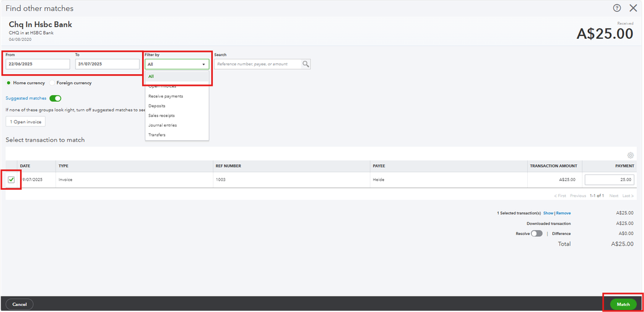
Task: Go to First page of results
Action: (x=560, y=196)
